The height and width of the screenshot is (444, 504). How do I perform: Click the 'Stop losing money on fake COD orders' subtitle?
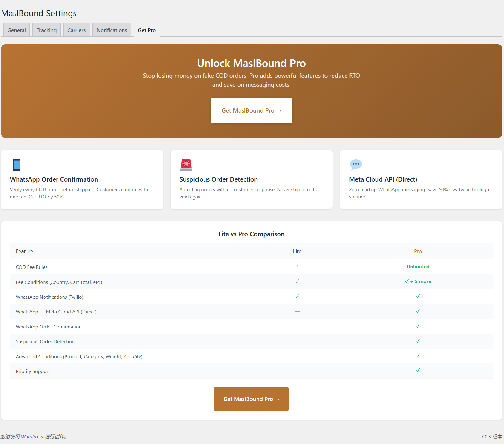click(251, 80)
